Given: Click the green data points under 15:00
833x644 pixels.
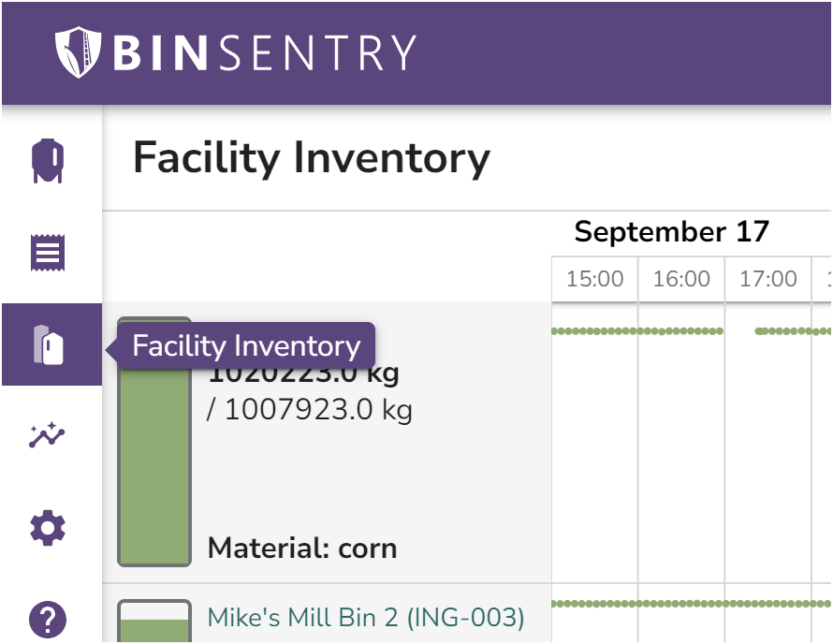Looking at the screenshot, I should (x=593, y=329).
